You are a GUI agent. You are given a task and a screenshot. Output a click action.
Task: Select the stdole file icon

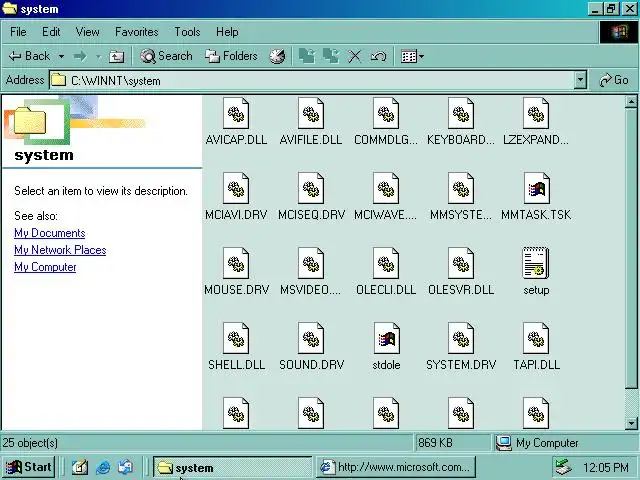tap(386, 338)
